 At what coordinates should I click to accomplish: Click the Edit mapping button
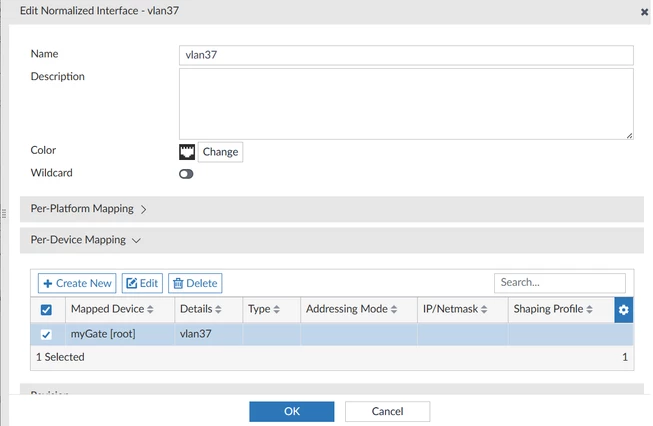142,283
